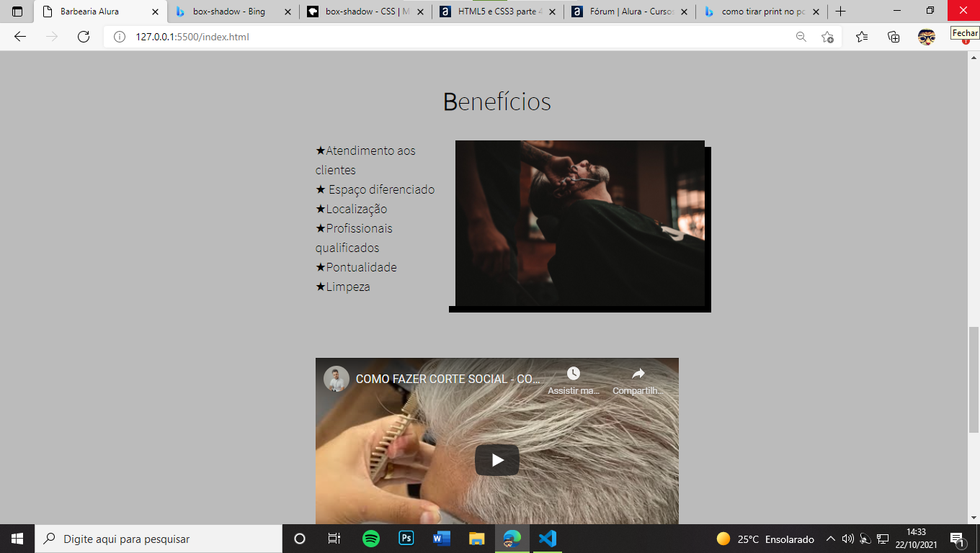Add this page to favorites
980x553 pixels.
click(x=827, y=37)
